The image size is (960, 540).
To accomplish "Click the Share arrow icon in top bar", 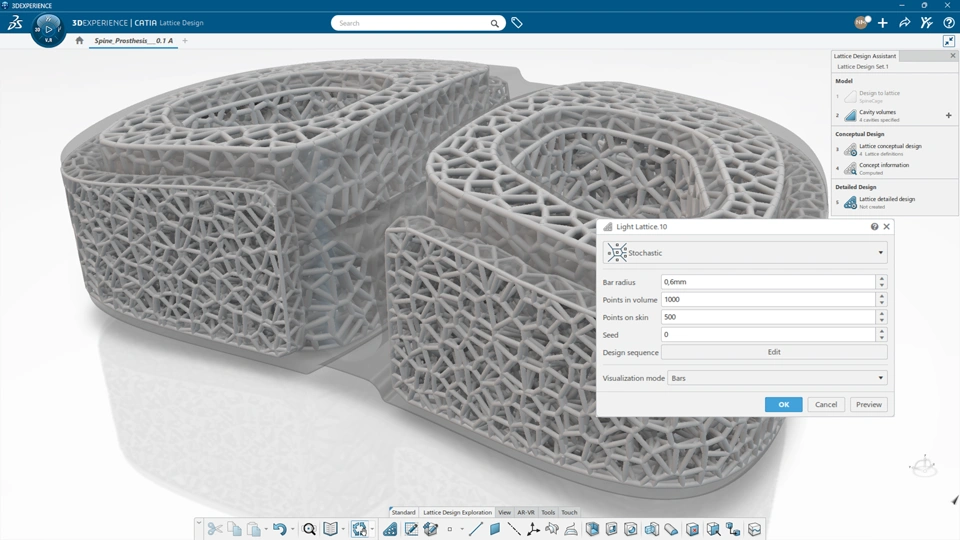I will [x=904, y=23].
